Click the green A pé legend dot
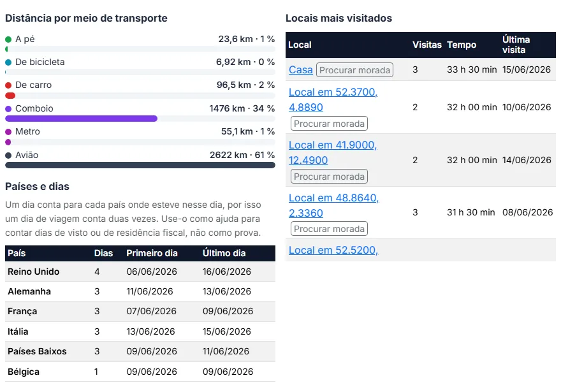This screenshot has height=392, width=561. pos(8,40)
